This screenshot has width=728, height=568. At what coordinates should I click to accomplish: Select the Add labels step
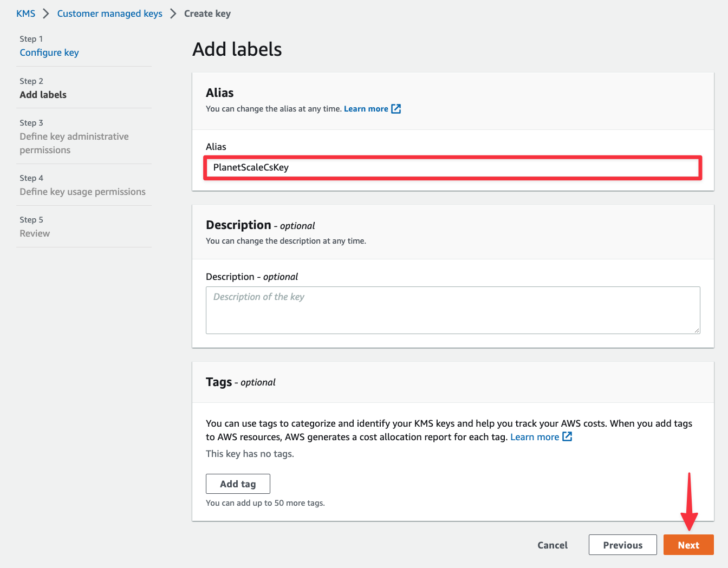43,95
